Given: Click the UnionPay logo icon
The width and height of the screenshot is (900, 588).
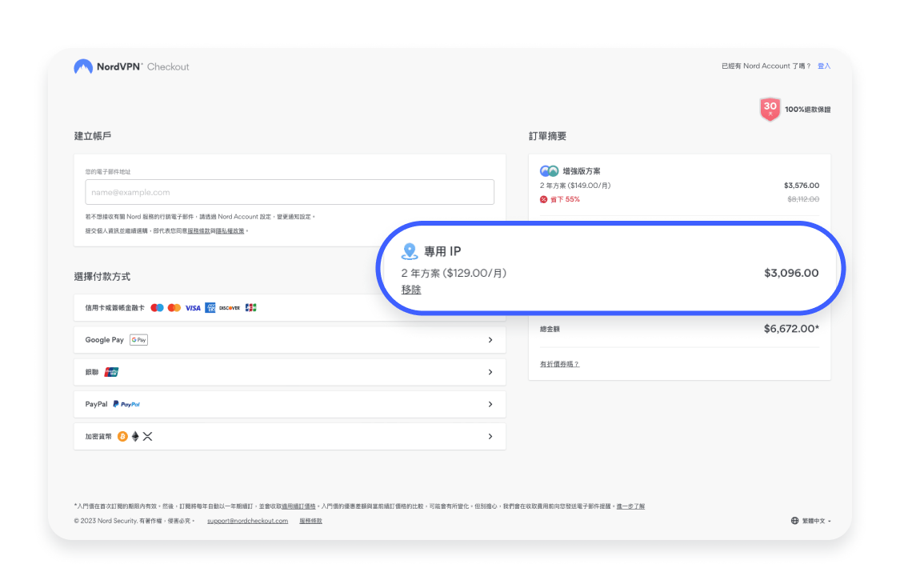Looking at the screenshot, I should coord(111,372).
